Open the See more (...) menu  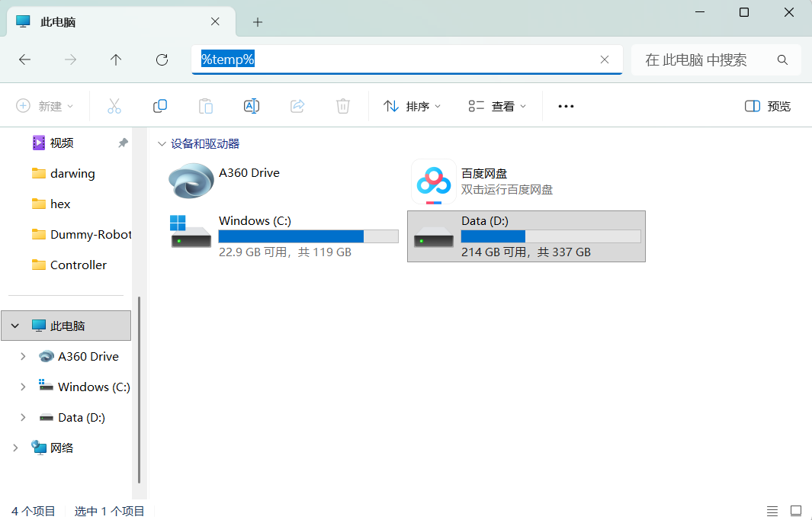[x=565, y=106]
